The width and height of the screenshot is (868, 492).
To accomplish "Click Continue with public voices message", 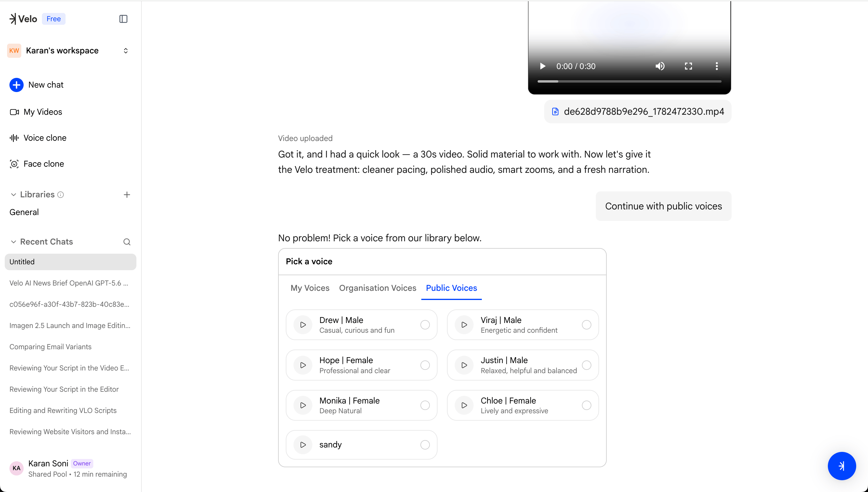I will (x=663, y=206).
